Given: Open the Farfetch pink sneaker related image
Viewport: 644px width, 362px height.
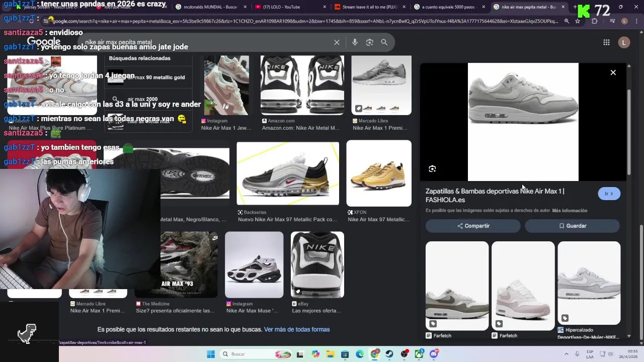Looking at the screenshot, I should (523, 286).
